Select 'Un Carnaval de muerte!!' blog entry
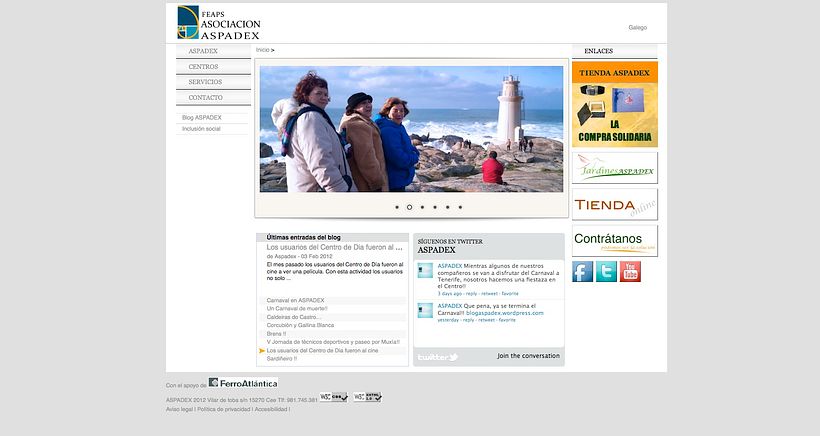The image size is (820, 436). pyautogui.click(x=297, y=309)
